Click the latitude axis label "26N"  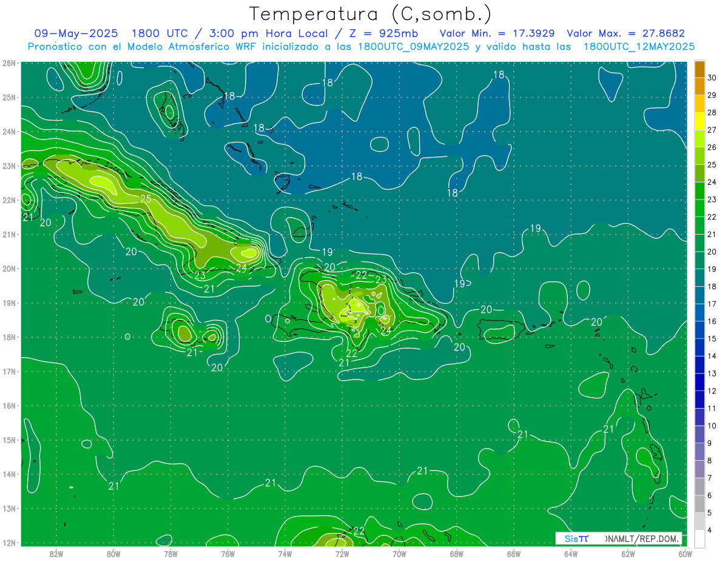[x=10, y=63]
